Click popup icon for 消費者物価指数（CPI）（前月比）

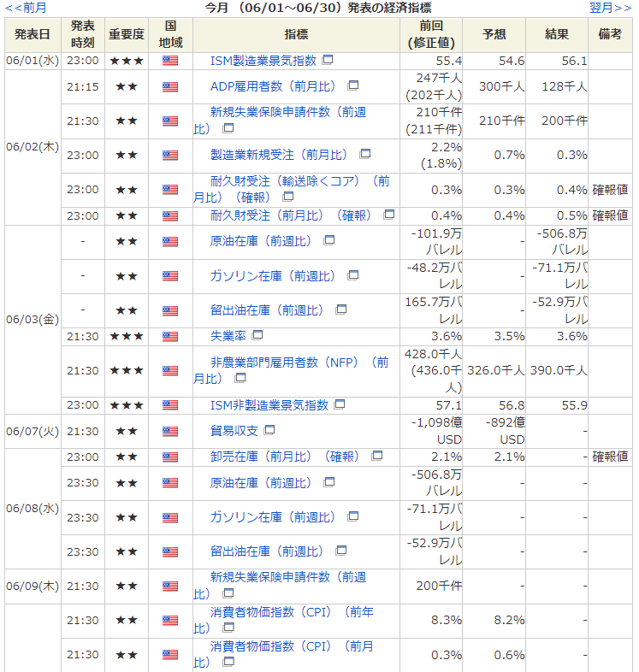pyautogui.click(x=228, y=662)
